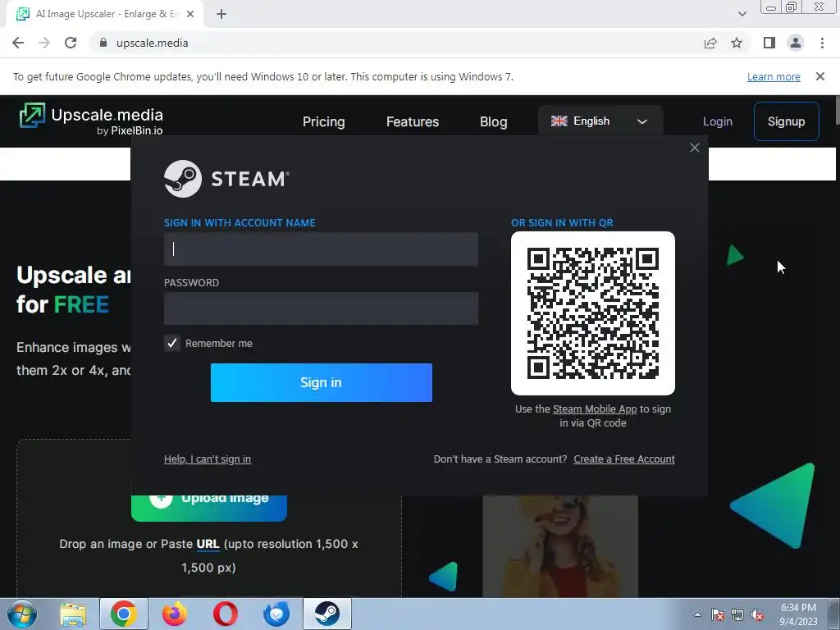Viewport: 840px width, 630px height.
Task: Open the Pricing page
Action: coord(323,121)
